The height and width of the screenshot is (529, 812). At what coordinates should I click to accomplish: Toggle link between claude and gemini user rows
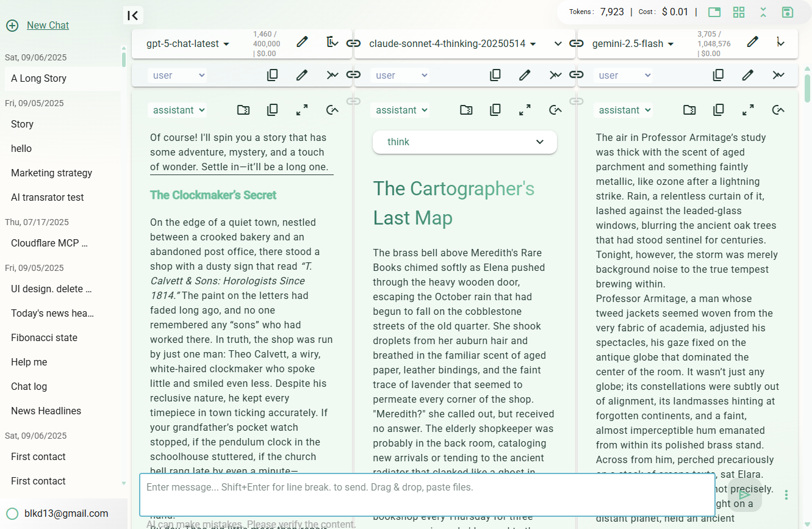tap(576, 74)
